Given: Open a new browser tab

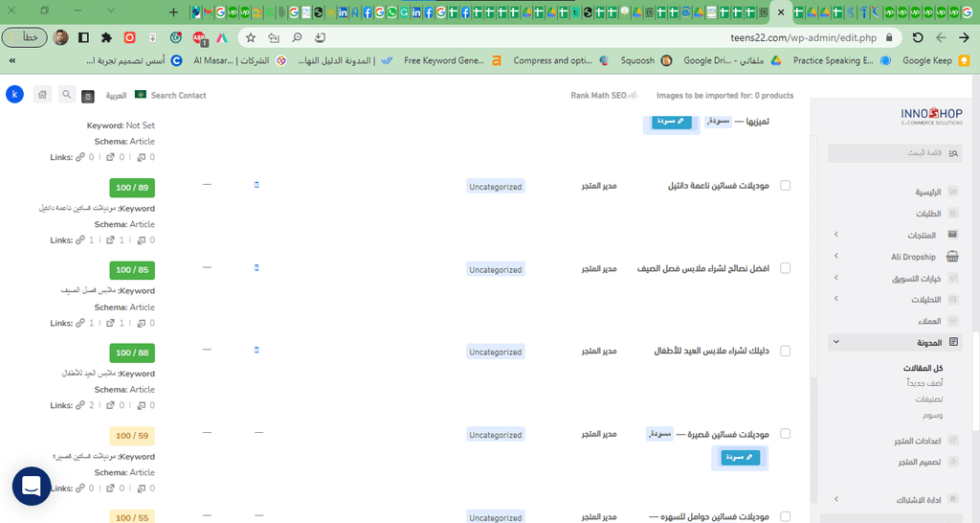Looking at the screenshot, I should [x=173, y=11].
